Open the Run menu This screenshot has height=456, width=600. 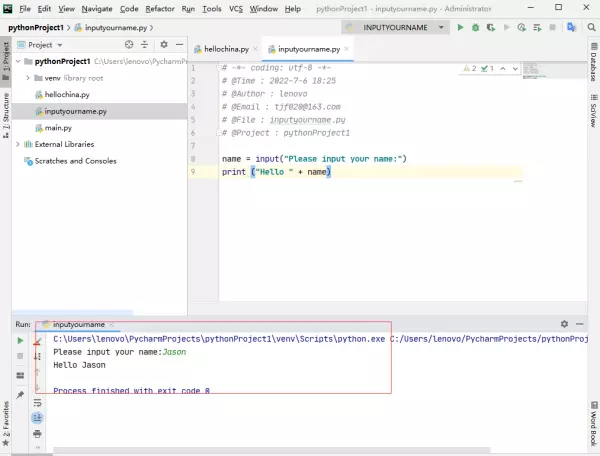pos(188,8)
